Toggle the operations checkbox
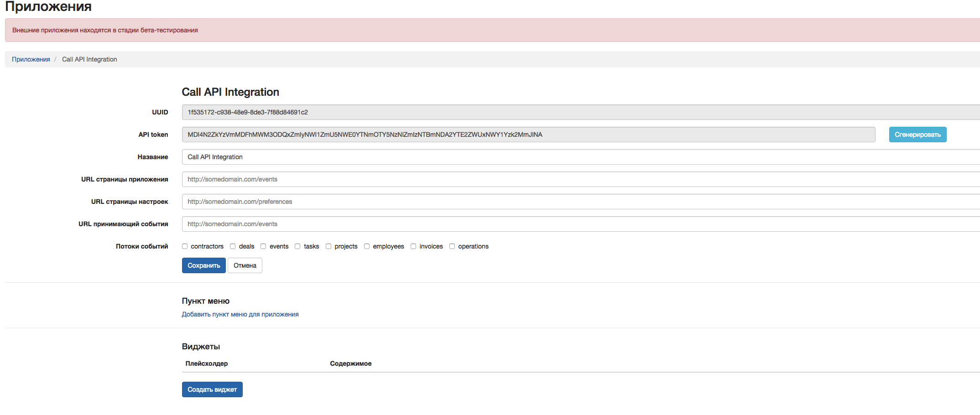 click(x=452, y=246)
